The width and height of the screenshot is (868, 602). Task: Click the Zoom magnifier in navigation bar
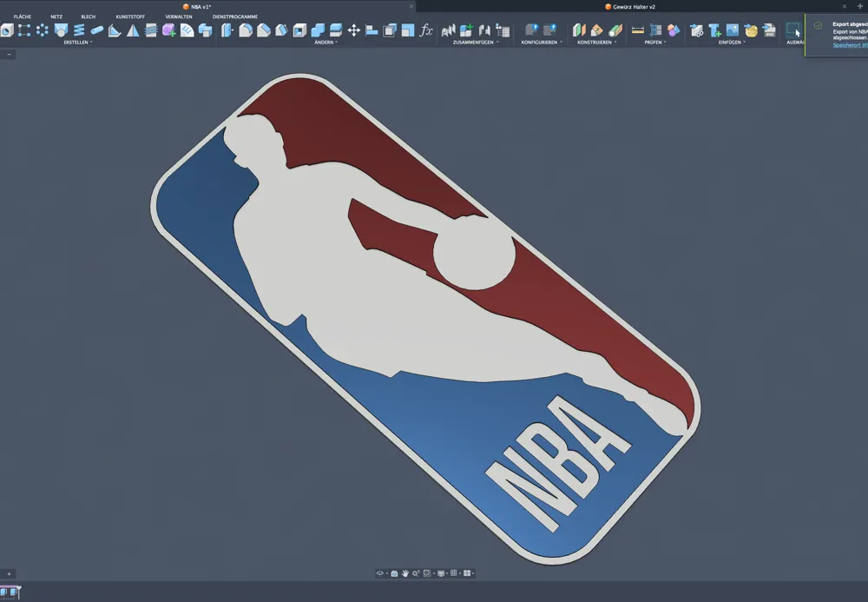416,573
